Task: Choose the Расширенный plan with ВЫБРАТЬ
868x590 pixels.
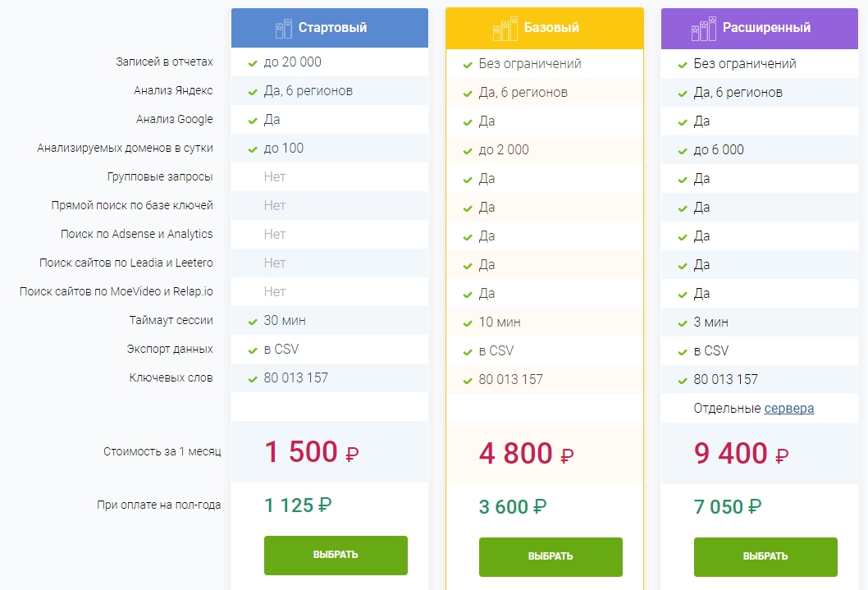Action: click(x=765, y=556)
